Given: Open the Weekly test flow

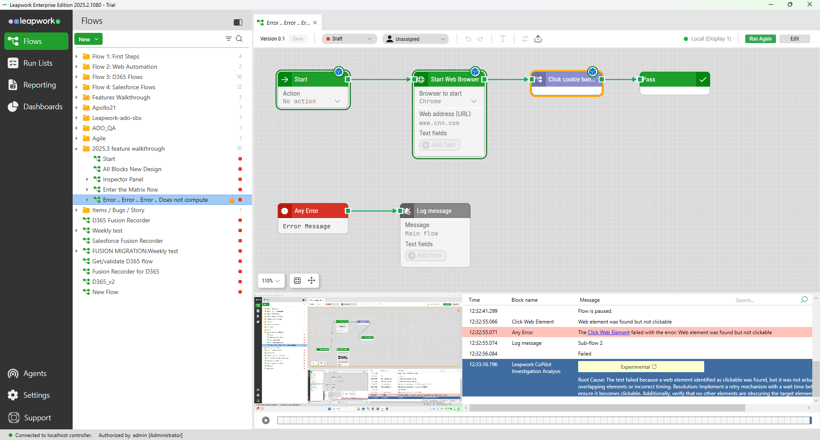Looking at the screenshot, I should 107,231.
